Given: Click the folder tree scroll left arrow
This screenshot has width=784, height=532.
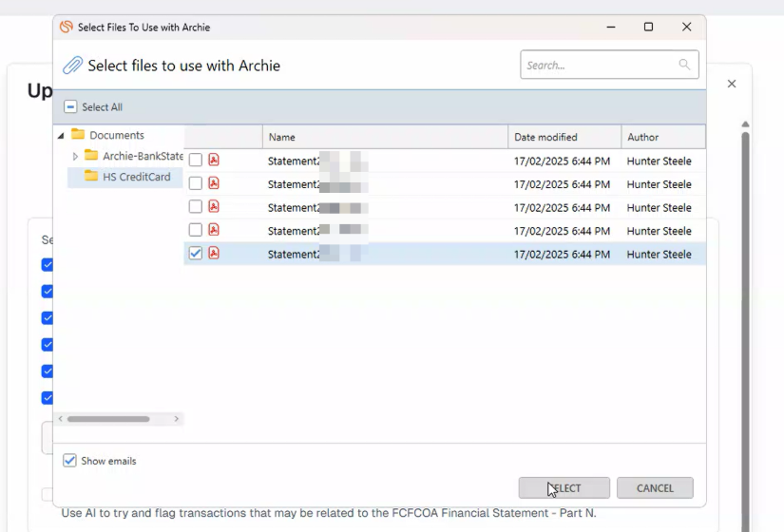Looking at the screenshot, I should (61, 419).
